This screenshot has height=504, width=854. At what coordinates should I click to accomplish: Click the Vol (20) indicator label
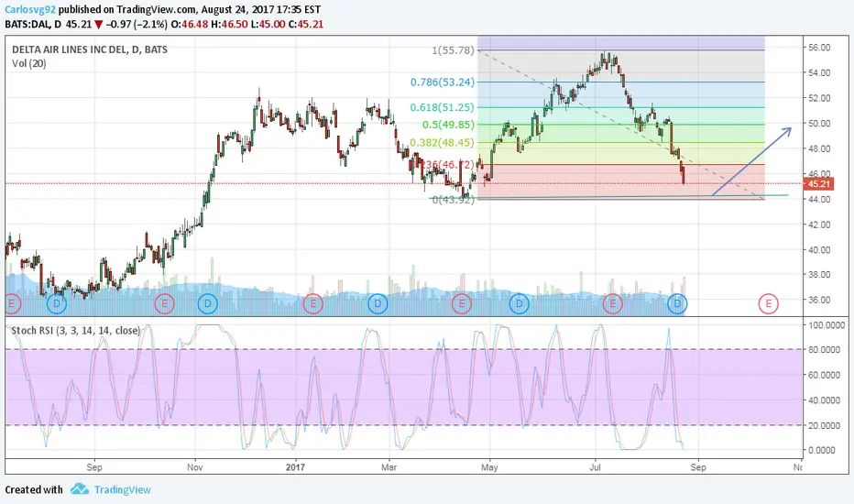pos(29,64)
